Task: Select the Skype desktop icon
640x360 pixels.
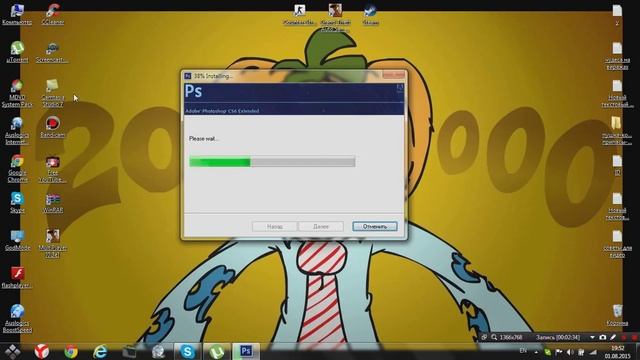Action: [x=17, y=202]
